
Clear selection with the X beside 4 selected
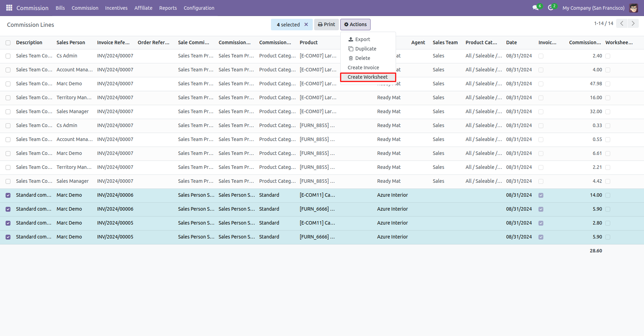click(x=306, y=24)
